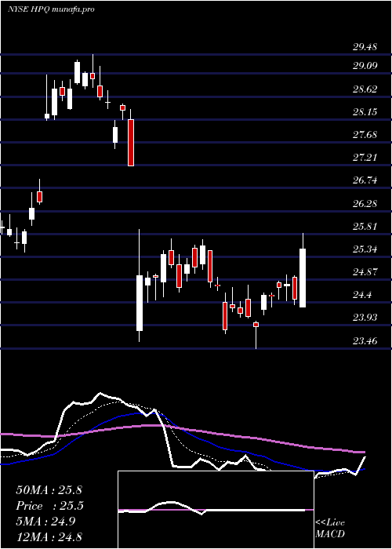Click the 25.34 price level label
The height and width of the screenshot is (549, 392).
point(365,249)
